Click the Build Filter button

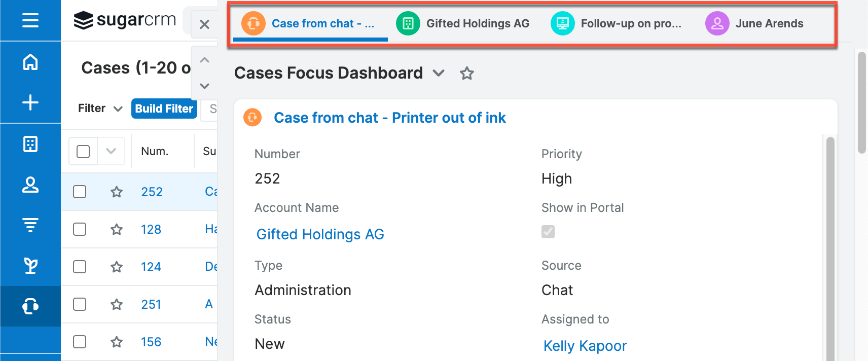pos(164,109)
